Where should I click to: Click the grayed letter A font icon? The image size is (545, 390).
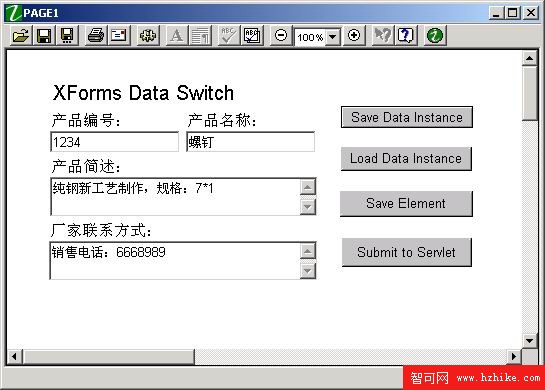pyautogui.click(x=177, y=35)
